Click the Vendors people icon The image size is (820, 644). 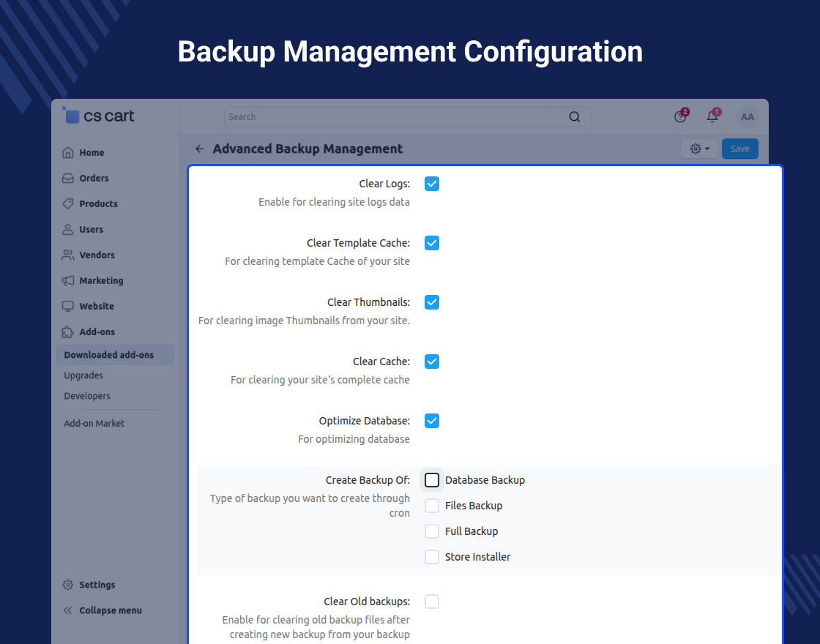pos(68,255)
